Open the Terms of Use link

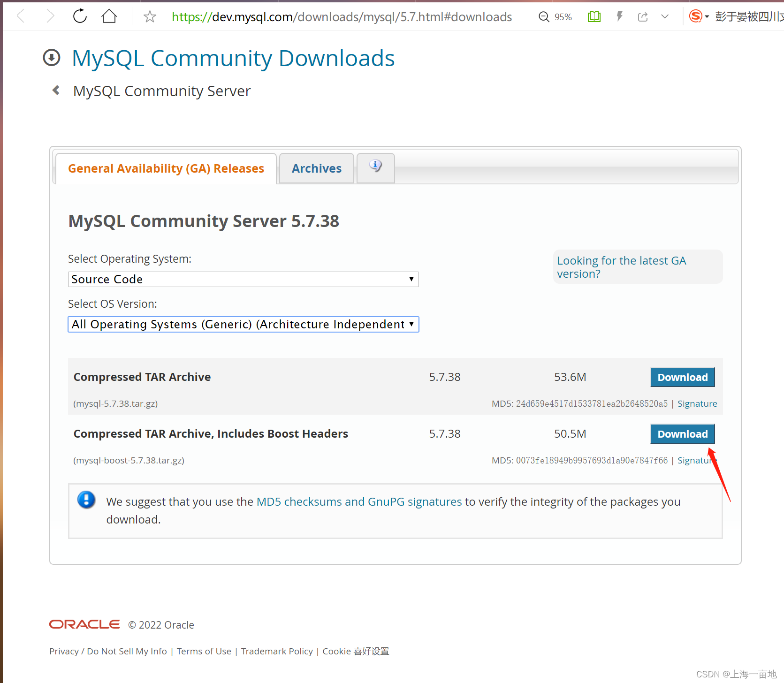point(204,652)
